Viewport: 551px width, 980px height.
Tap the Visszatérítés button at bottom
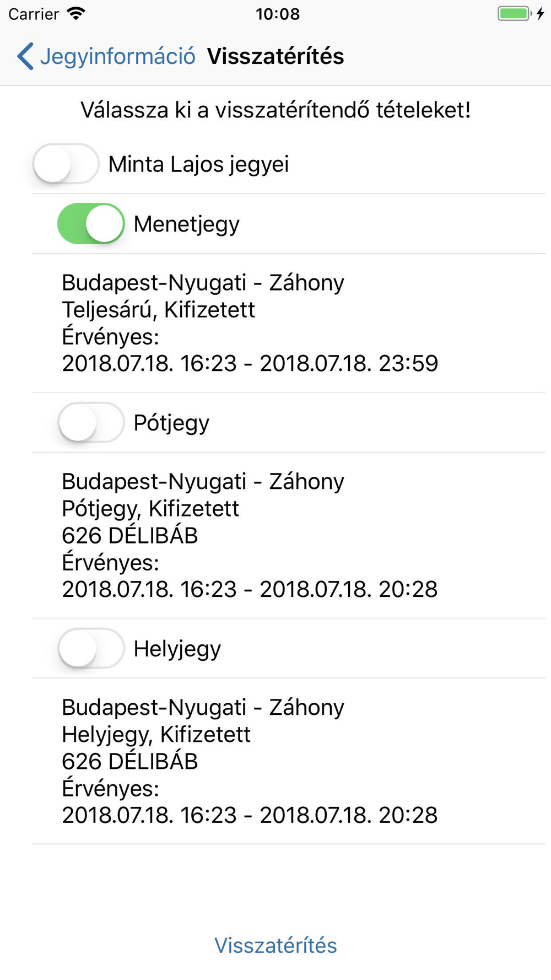(275, 945)
